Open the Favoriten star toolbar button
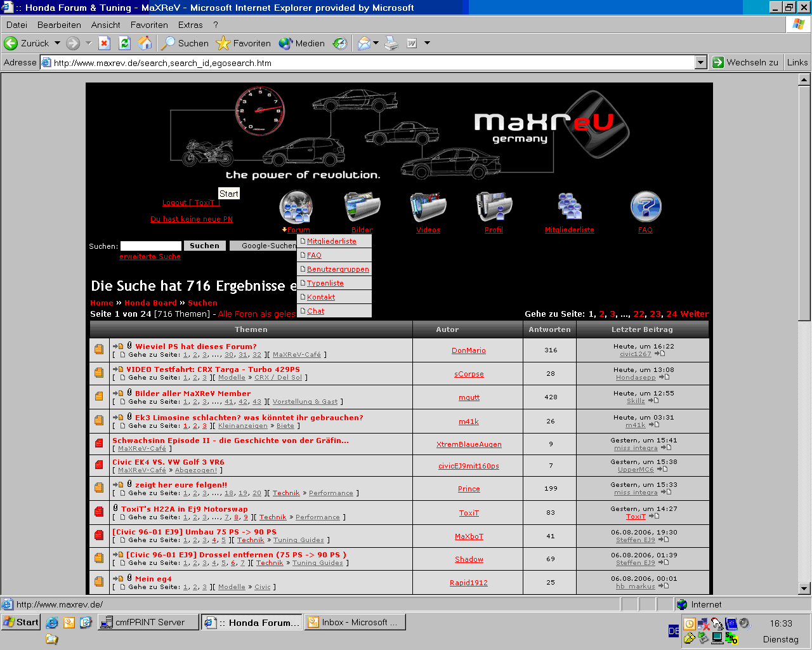This screenshot has width=812, height=650. (x=244, y=43)
